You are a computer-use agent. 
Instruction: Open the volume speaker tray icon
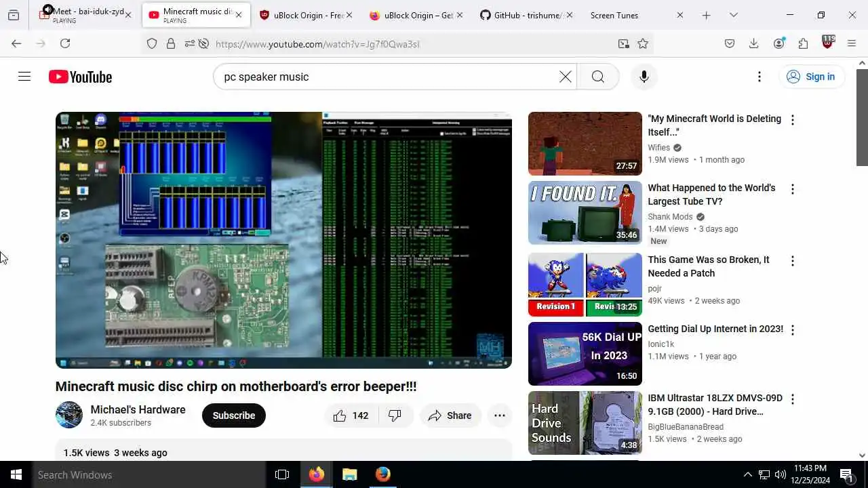click(x=781, y=474)
